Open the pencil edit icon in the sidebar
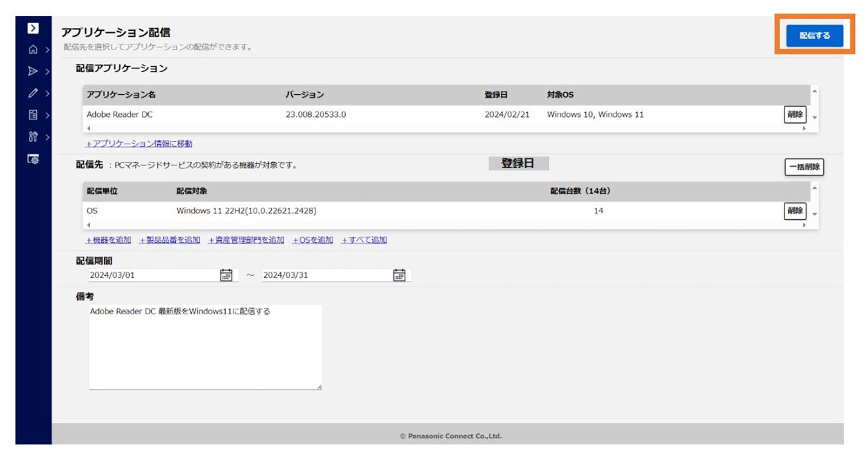 [x=33, y=93]
